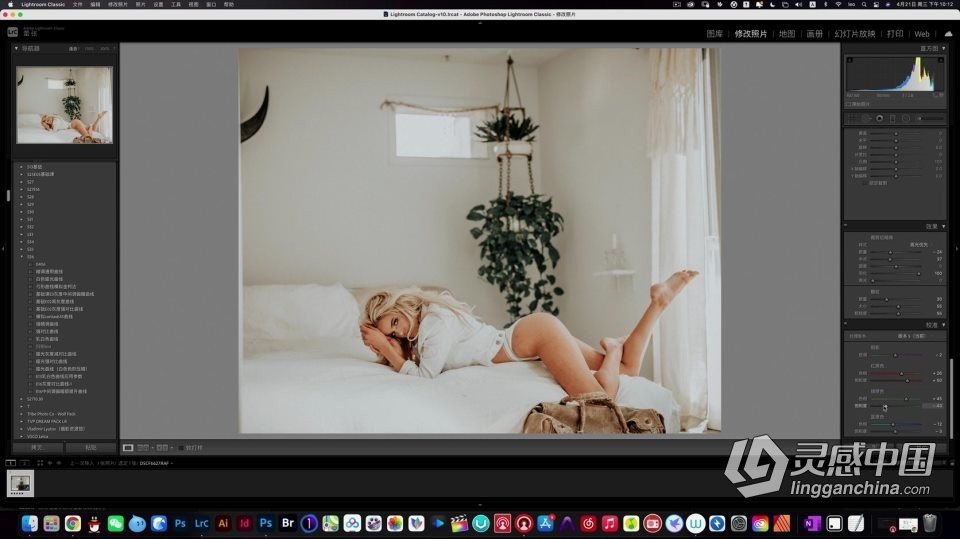This screenshot has height=539, width=960.
Task: Open Google Chrome from the dock
Action: tap(73, 523)
